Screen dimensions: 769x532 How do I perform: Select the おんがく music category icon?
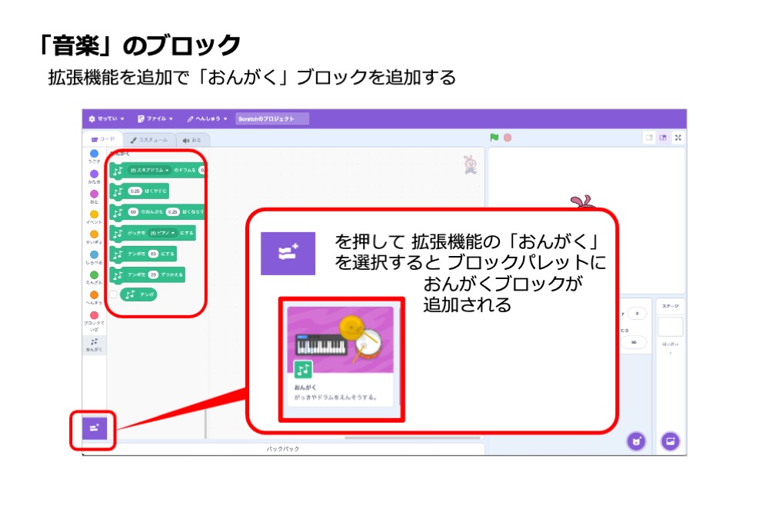(94, 344)
